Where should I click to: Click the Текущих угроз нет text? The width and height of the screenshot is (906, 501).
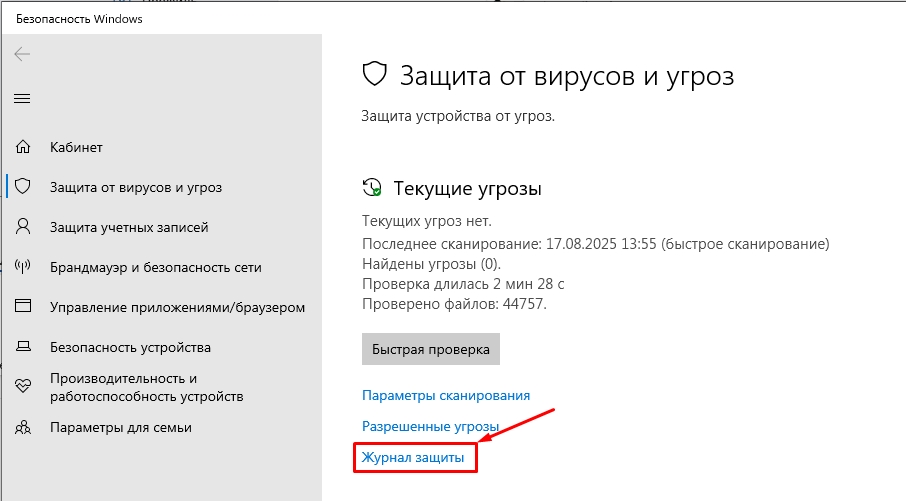(x=426, y=221)
